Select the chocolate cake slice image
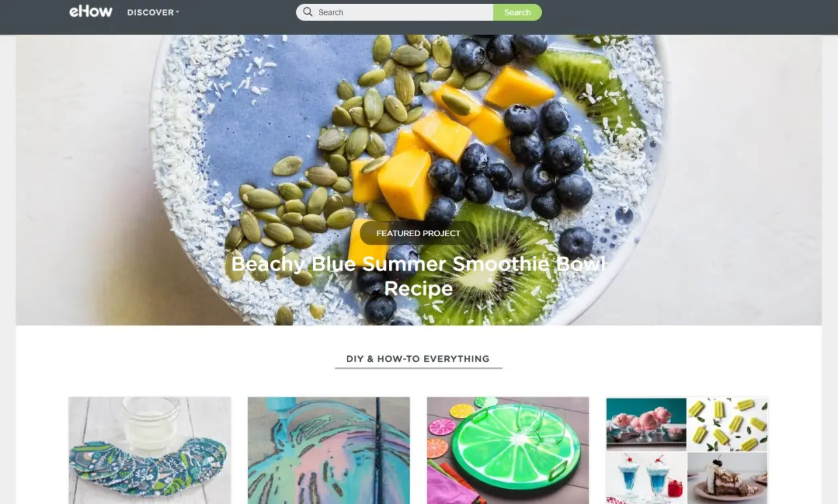The height and width of the screenshot is (504, 838). click(728, 478)
